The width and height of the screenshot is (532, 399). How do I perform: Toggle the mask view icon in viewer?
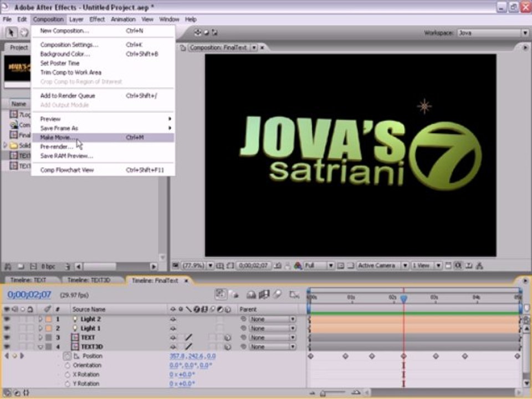coord(231,265)
